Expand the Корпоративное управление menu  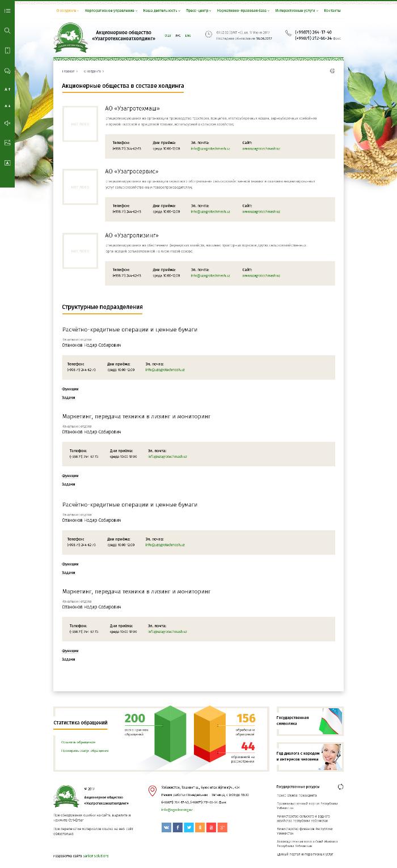pyautogui.click(x=111, y=11)
